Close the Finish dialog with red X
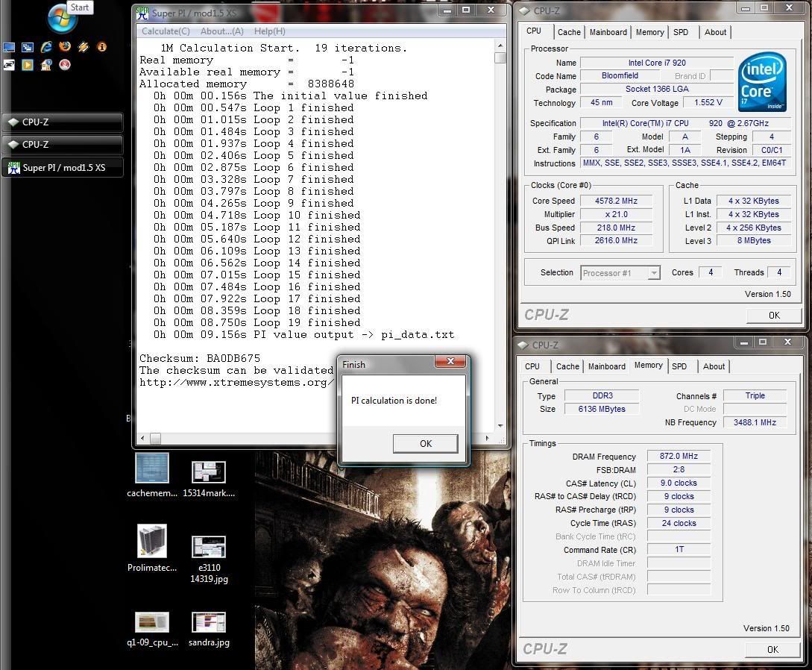This screenshot has height=670, width=812. click(x=450, y=361)
